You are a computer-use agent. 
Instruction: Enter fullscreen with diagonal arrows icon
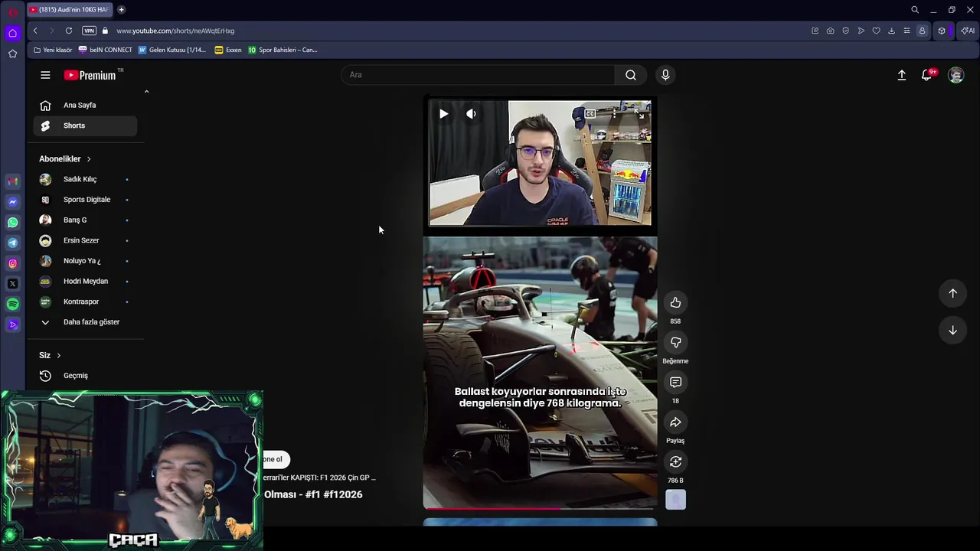(639, 114)
